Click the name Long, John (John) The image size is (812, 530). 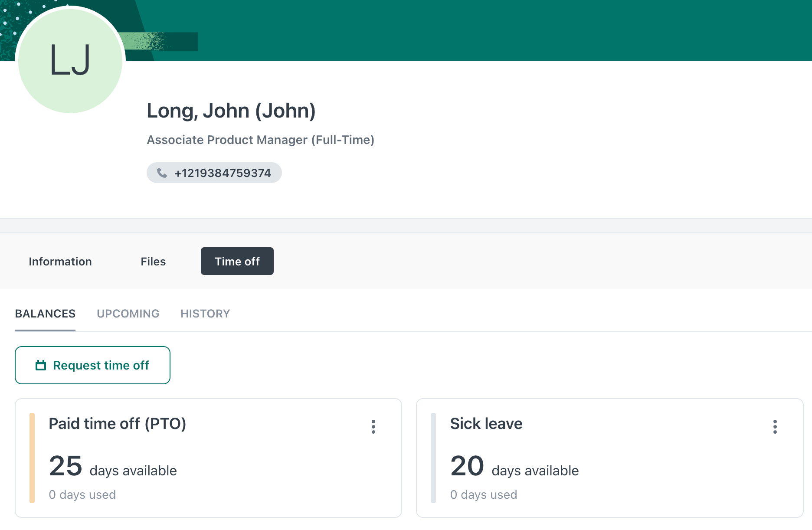coord(231,111)
